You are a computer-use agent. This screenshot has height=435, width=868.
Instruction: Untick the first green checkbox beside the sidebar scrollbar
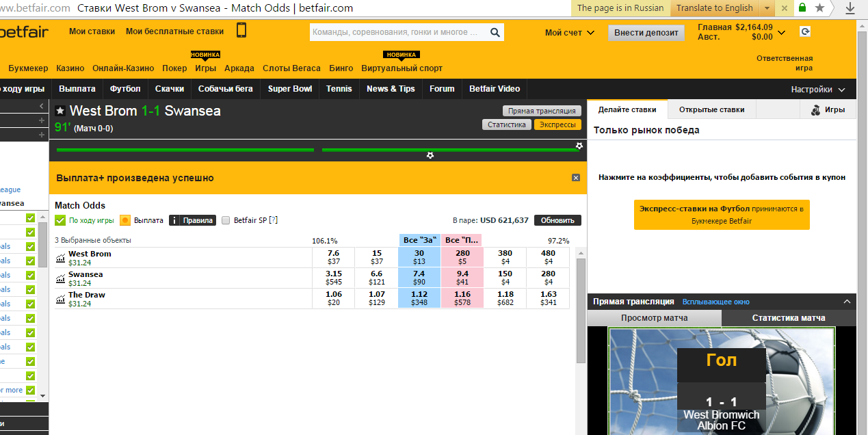[30, 218]
